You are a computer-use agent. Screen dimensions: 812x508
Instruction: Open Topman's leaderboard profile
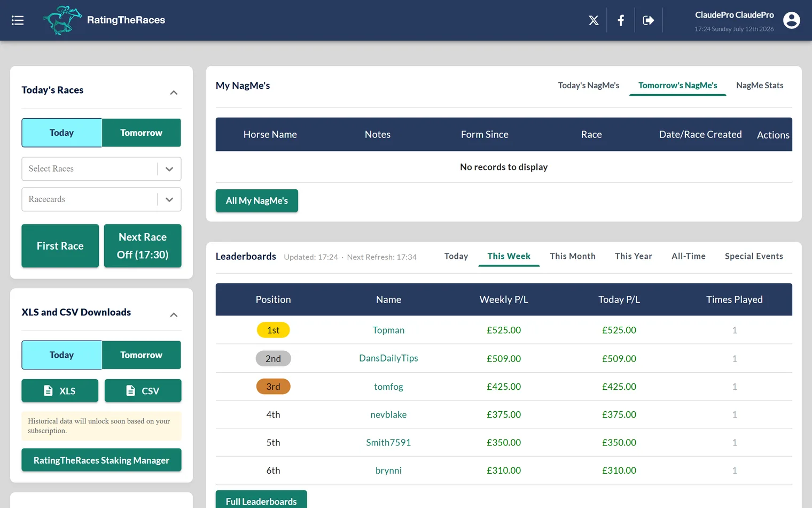click(x=388, y=330)
